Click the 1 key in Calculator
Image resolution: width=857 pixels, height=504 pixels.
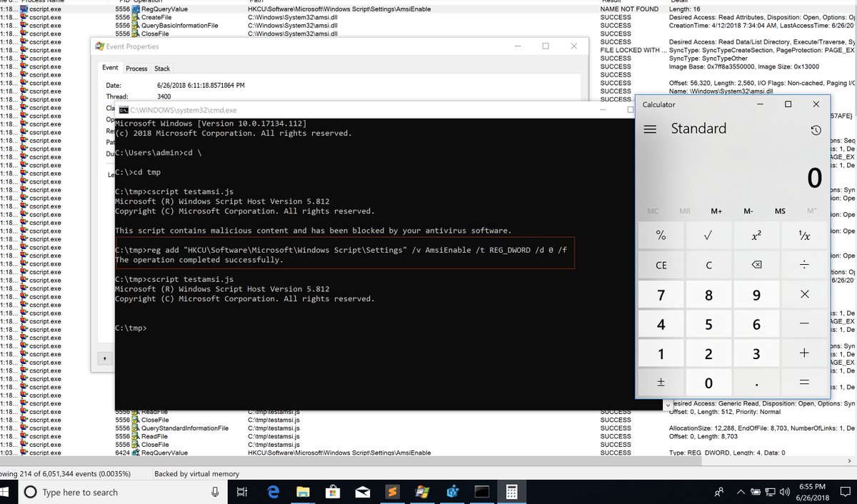pyautogui.click(x=661, y=354)
